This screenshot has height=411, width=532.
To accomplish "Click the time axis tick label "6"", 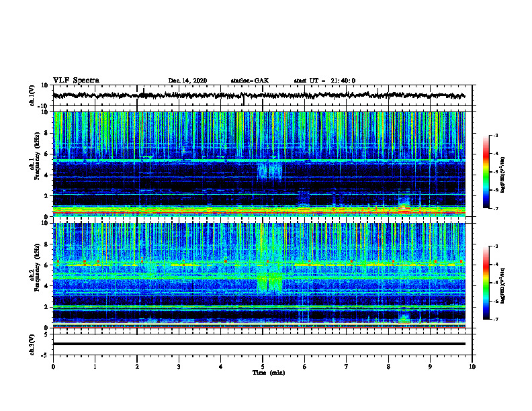I will click(x=305, y=367).
